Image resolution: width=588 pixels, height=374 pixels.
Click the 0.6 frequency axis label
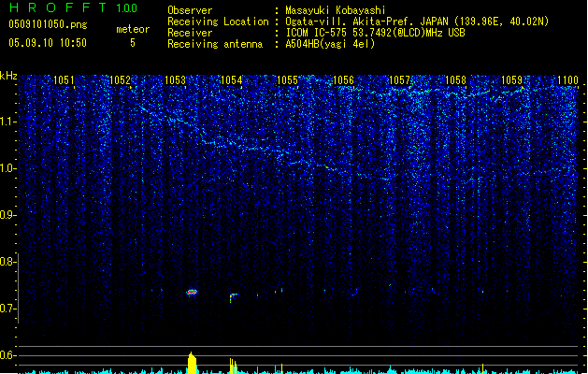7,355
